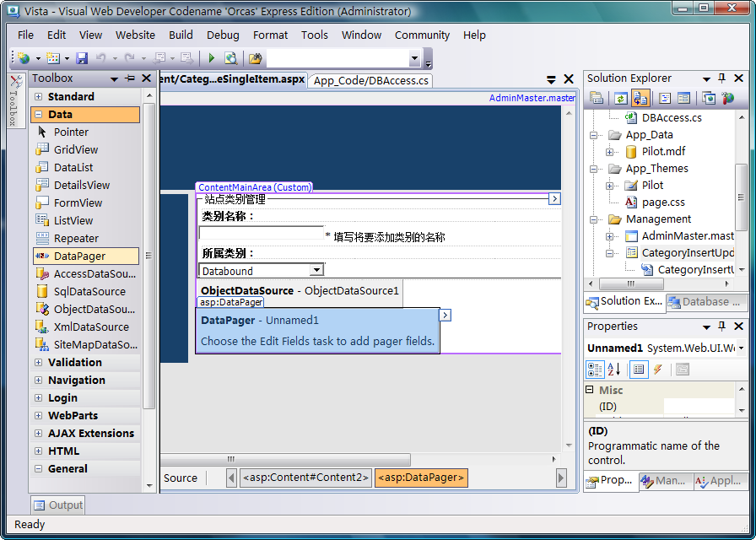The width and height of the screenshot is (756, 540).
Task: Show Events with the lightning icon
Action: 657,370
